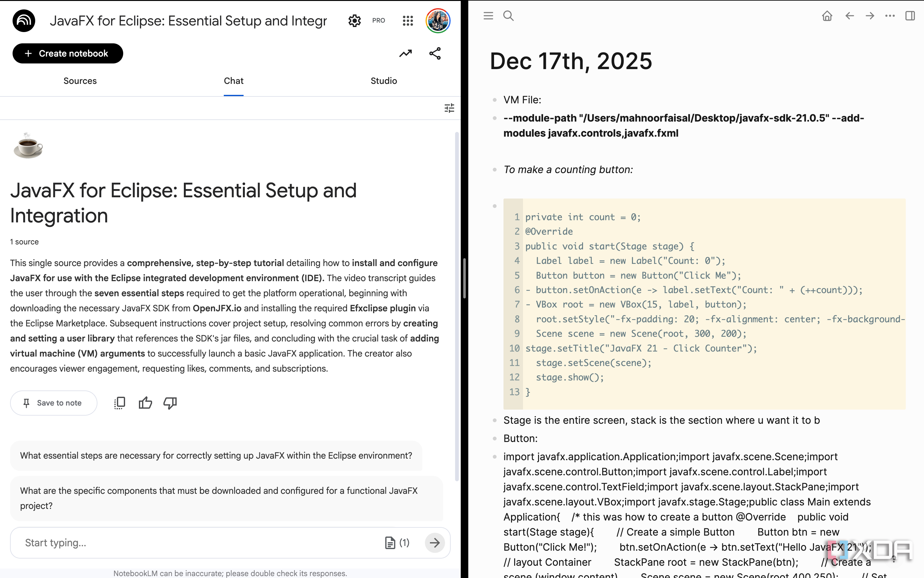Toggle the right sidebar panel
The image size is (924, 578).
910,16
